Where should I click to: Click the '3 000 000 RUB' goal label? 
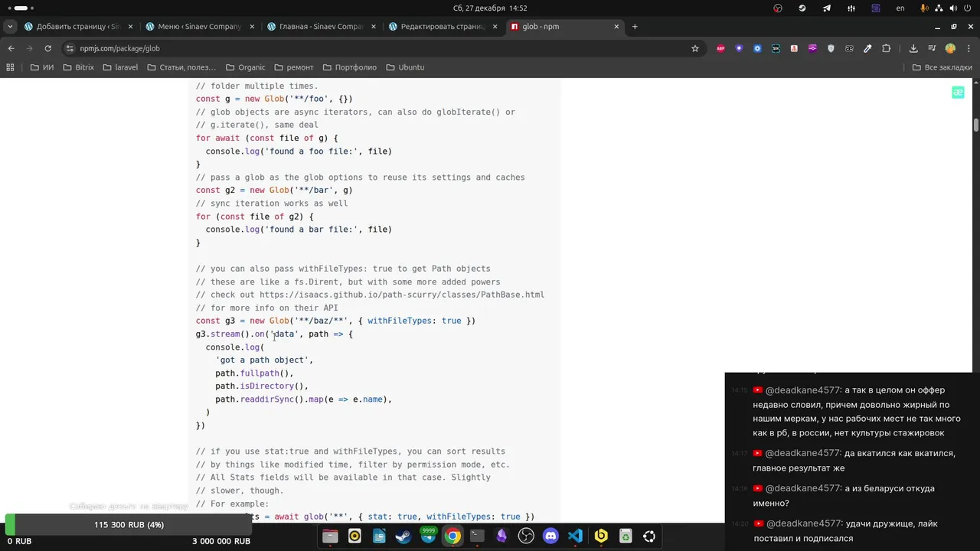(x=221, y=541)
